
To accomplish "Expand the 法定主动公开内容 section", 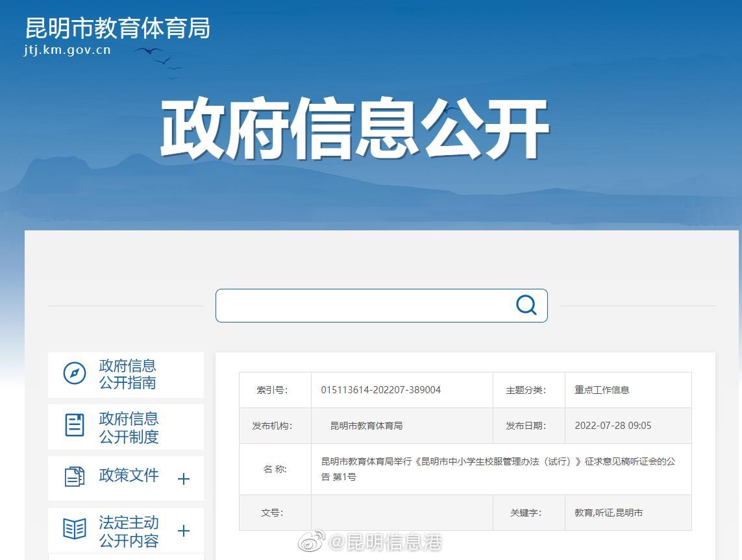I will tap(184, 531).
